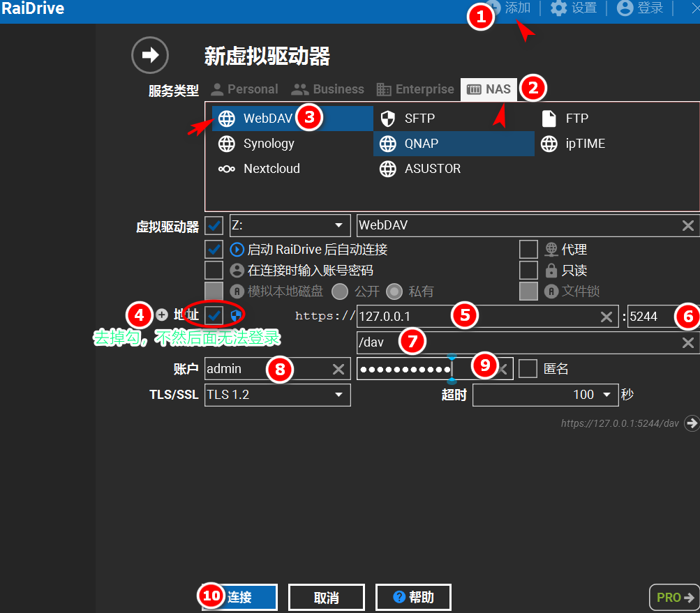Enable 代理 proxy checkbox
The width and height of the screenshot is (700, 613).
tap(528, 250)
